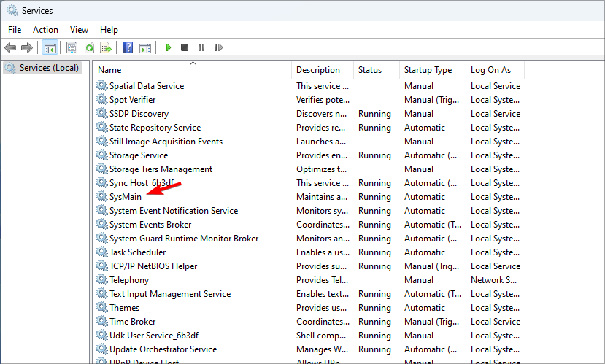Toggle Show/Hide Console Tree toolbar icon
Screen dimensions: 605x364
pos(50,48)
